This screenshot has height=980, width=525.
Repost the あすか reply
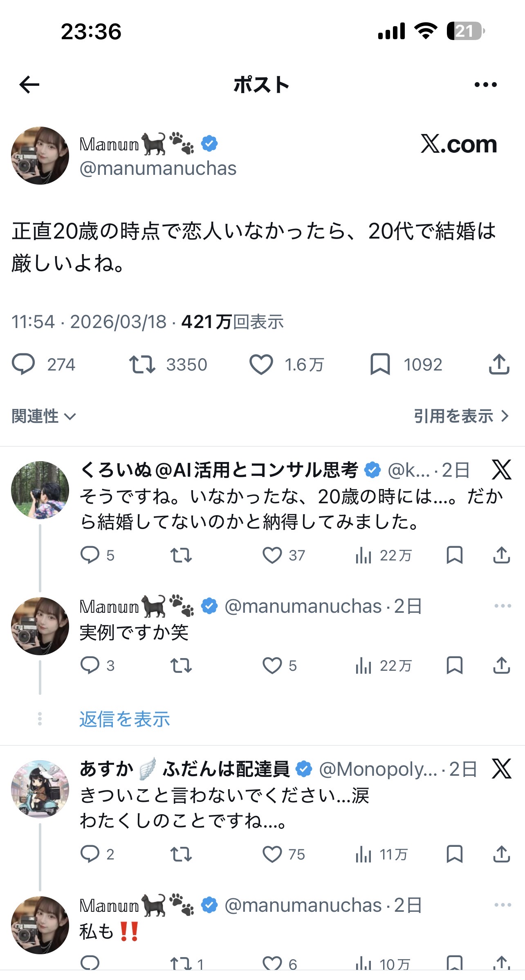click(x=181, y=854)
